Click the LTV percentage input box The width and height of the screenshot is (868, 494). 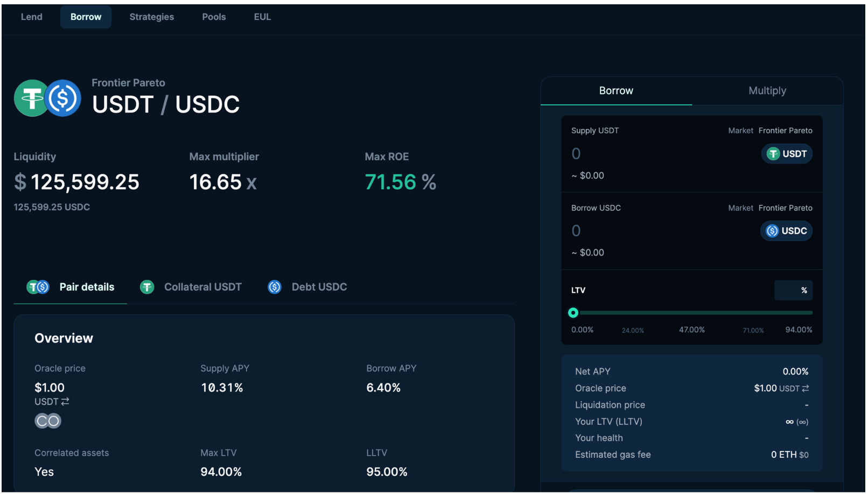pyautogui.click(x=793, y=291)
